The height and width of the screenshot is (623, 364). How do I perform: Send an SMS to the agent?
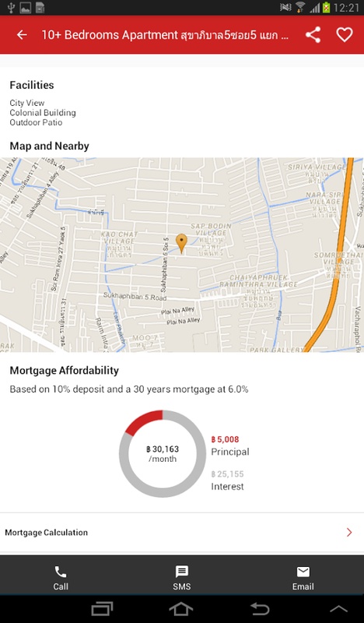click(182, 578)
